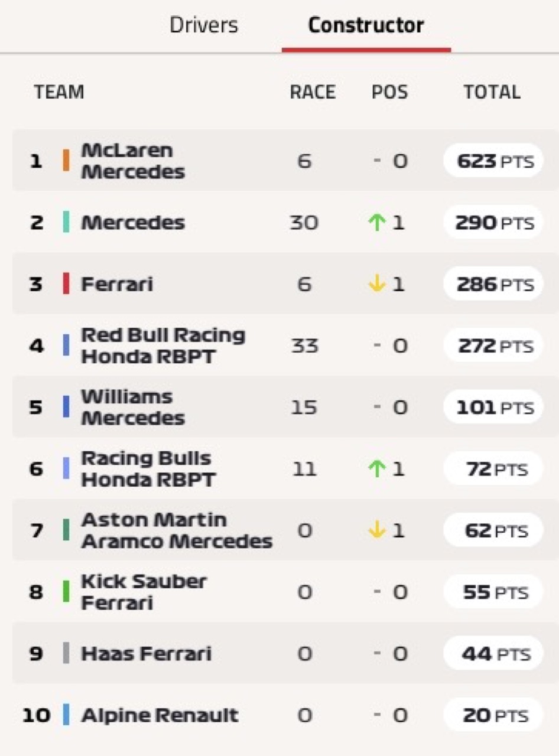Click the 20 PTS Alpine badge
559x756 pixels.
coord(493,715)
